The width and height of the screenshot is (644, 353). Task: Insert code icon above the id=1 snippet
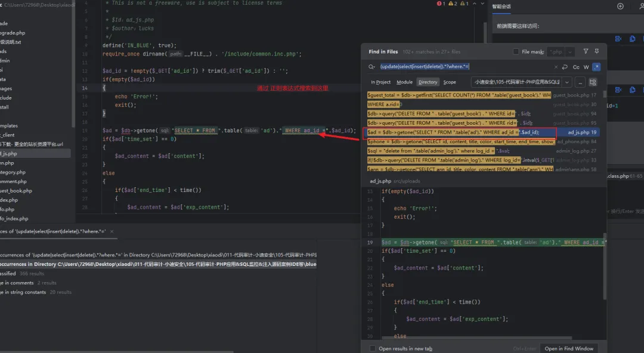click(618, 89)
